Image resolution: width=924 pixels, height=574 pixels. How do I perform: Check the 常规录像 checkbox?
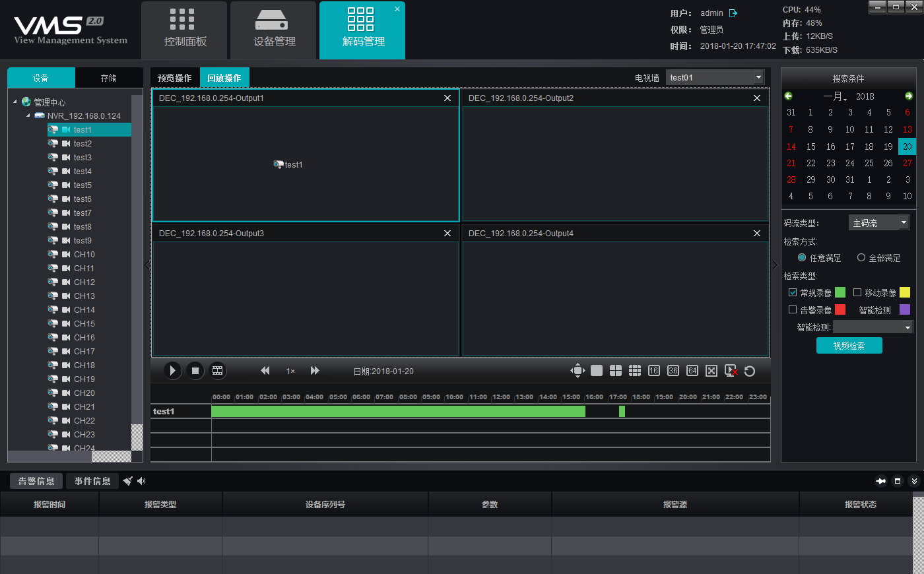coord(793,292)
